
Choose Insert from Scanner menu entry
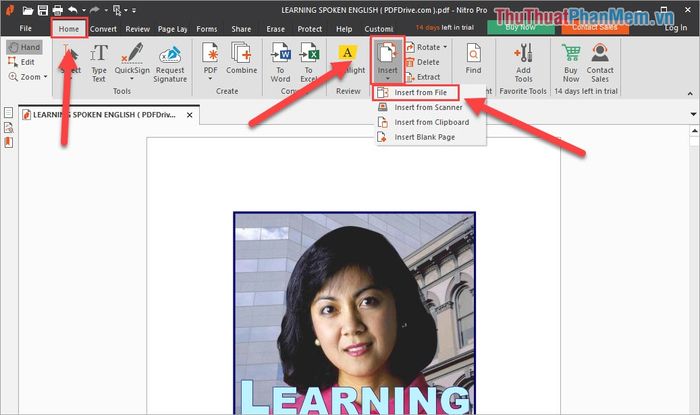point(431,108)
